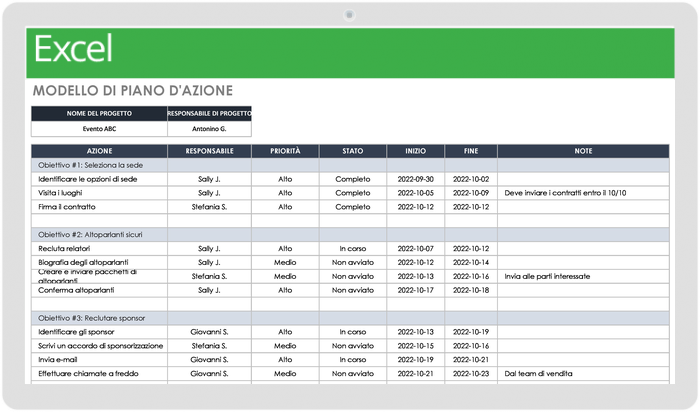Select Medio priority for Biografia degli altoparlanti
700x412 pixels.
(x=285, y=262)
